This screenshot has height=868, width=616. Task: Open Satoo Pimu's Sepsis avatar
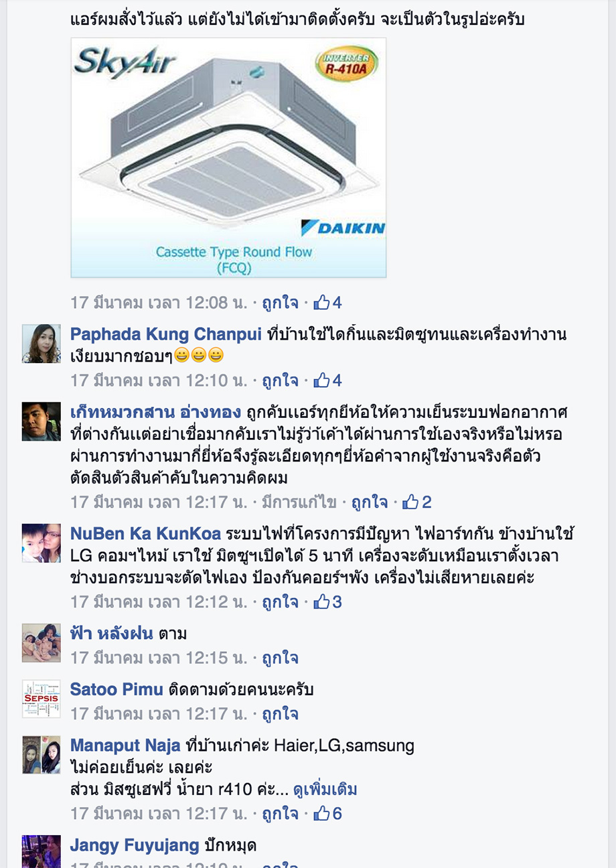pos(42,699)
